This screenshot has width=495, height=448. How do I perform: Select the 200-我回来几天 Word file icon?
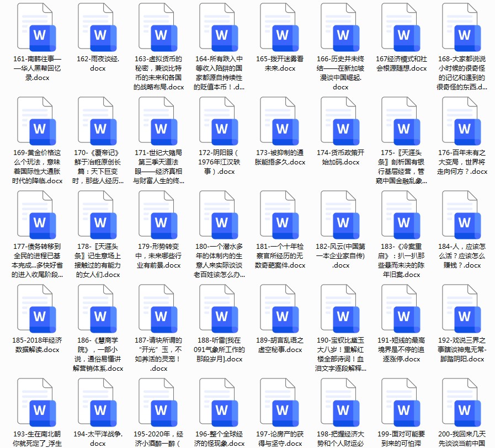pos(461,402)
